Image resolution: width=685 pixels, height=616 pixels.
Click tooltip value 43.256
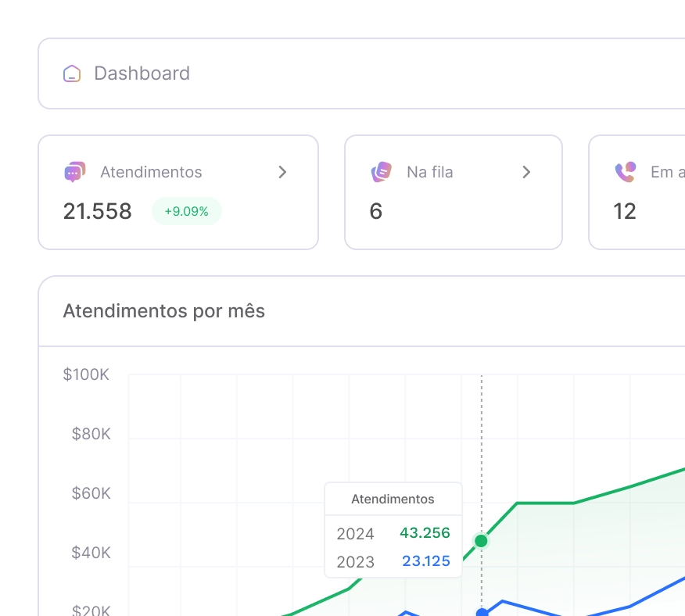tap(425, 533)
